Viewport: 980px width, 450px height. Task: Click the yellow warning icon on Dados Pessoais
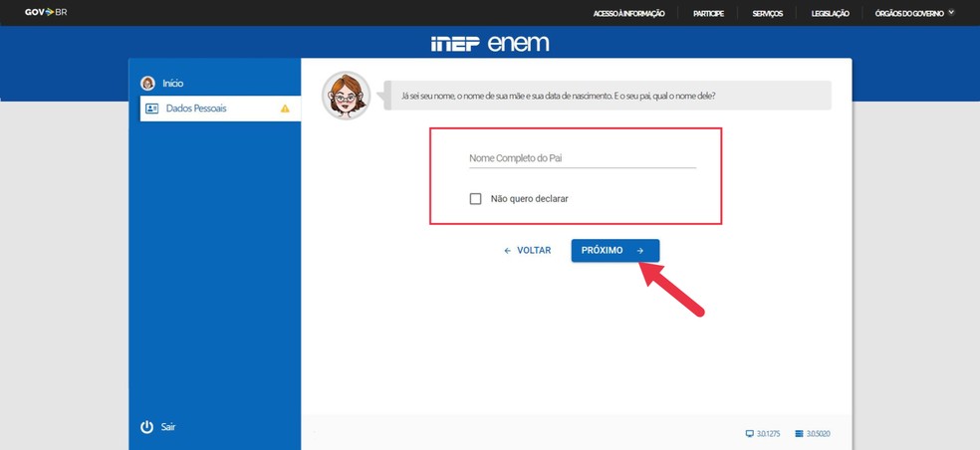point(285,109)
